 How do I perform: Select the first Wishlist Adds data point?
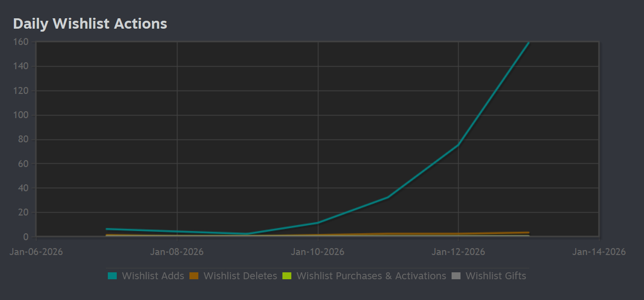click(107, 229)
